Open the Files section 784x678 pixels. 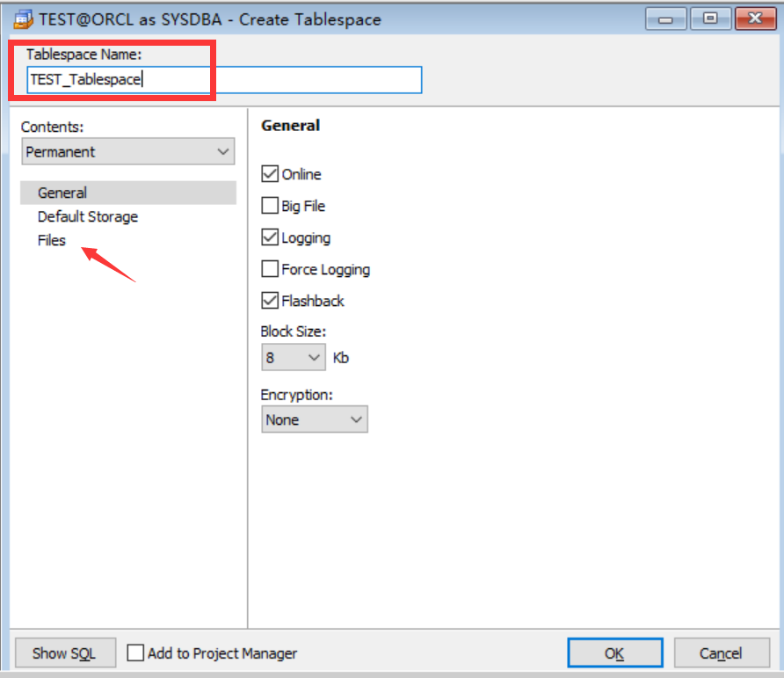[x=52, y=240]
